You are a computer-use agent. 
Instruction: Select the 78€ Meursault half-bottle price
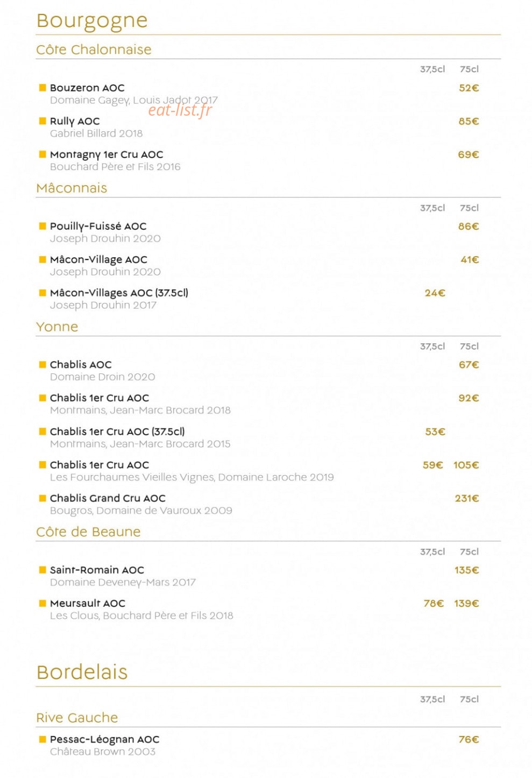[434, 604]
